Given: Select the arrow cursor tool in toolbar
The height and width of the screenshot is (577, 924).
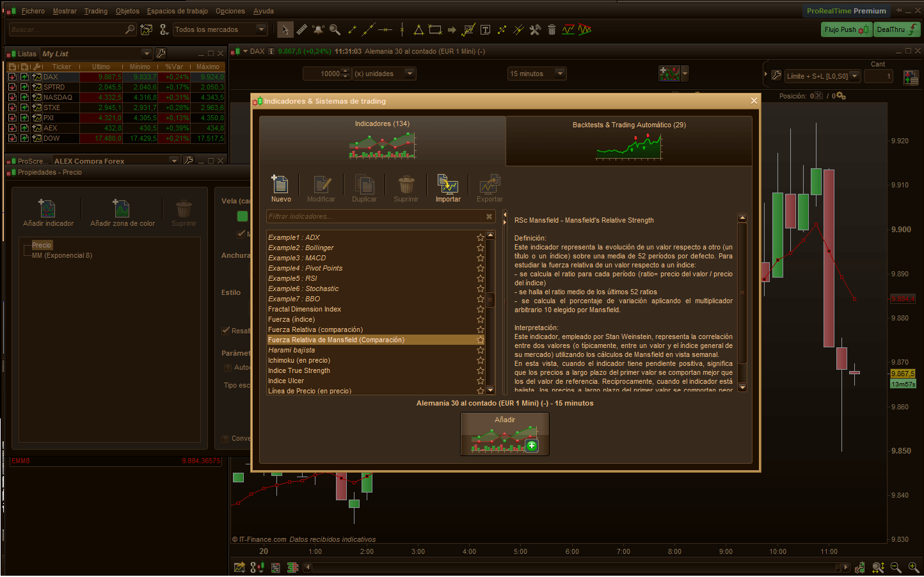Looking at the screenshot, I should 285,29.
